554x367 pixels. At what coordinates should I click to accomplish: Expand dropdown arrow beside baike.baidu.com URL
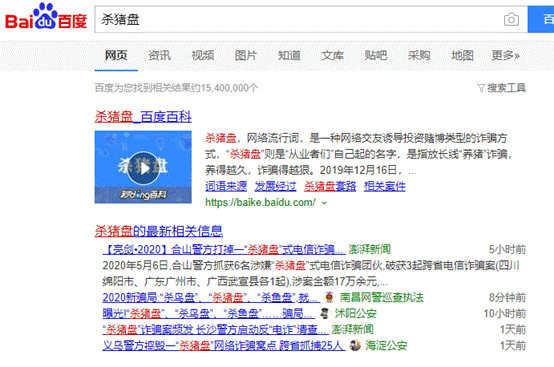pyautogui.click(x=324, y=203)
